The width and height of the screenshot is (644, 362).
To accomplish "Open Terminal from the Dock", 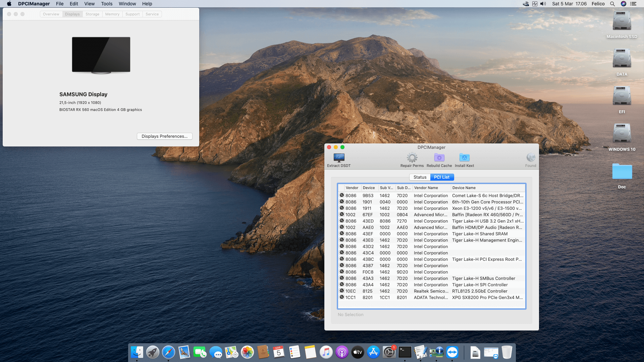I will coord(405,352).
